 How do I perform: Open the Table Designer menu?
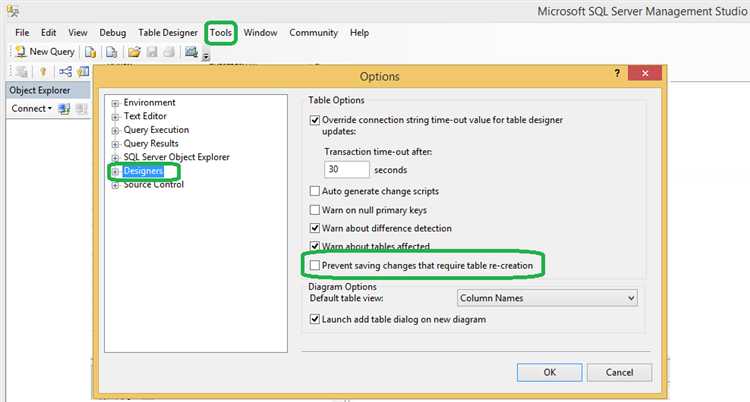click(x=166, y=32)
